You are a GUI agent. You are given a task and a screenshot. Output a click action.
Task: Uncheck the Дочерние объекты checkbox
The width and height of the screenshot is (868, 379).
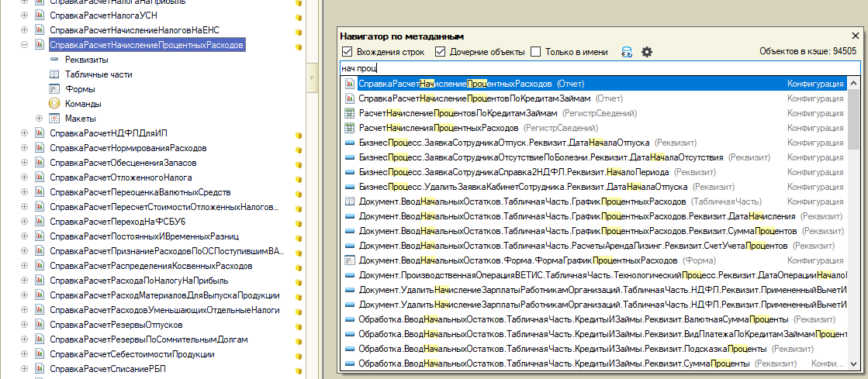[440, 52]
